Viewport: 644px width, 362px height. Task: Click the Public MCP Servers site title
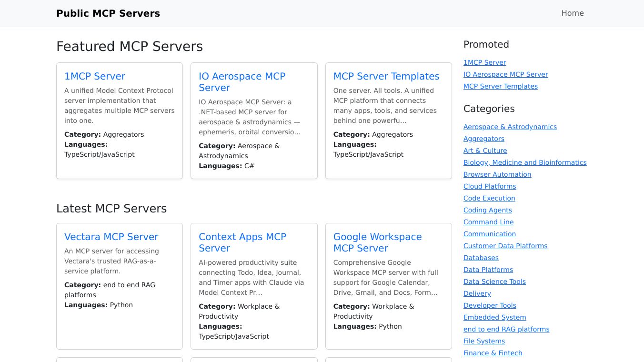click(108, 13)
